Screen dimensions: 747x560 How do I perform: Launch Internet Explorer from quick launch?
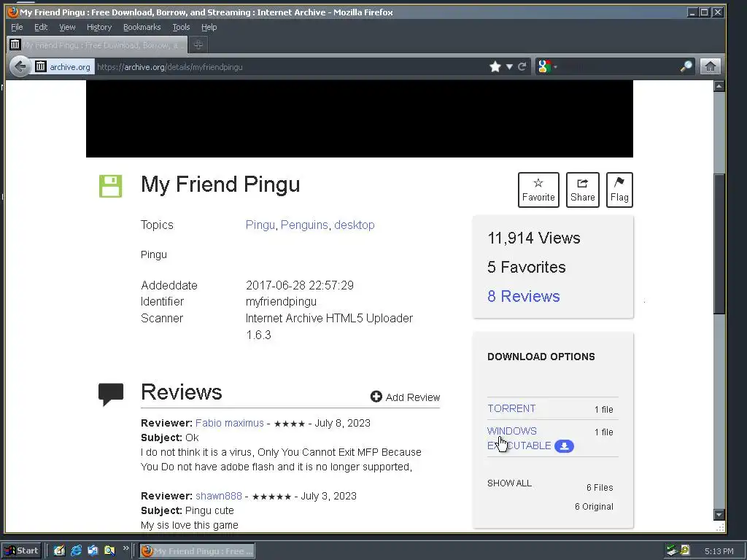pyautogui.click(x=76, y=551)
